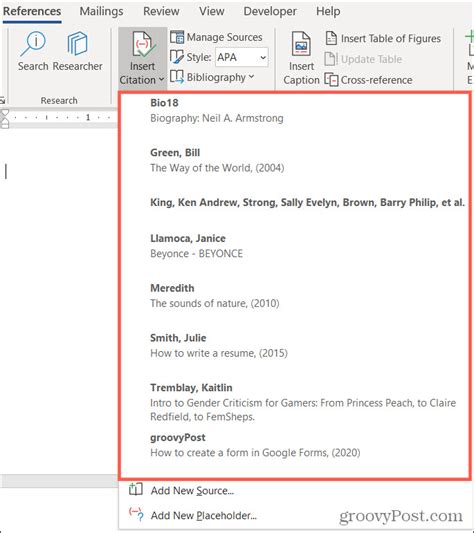474x533 pixels.
Task: Select the groovyPost Google Forms citation
Action: point(294,445)
